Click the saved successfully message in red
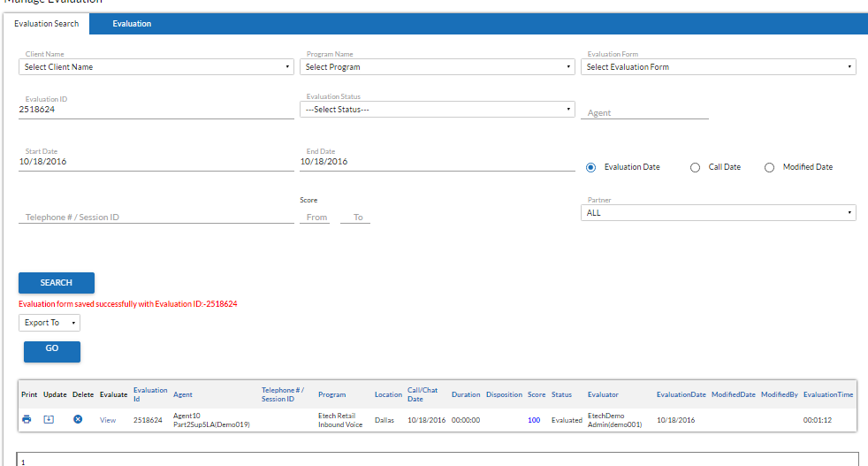This screenshot has height=466, width=868. [128, 303]
